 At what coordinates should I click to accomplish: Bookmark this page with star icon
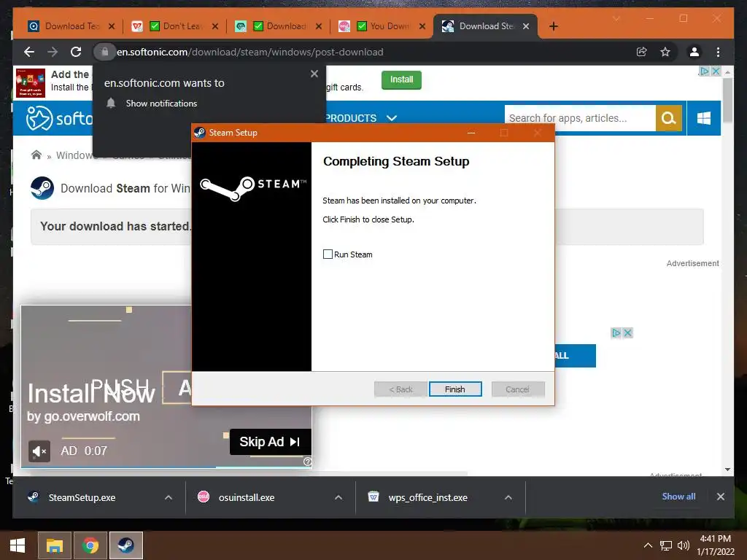665,52
